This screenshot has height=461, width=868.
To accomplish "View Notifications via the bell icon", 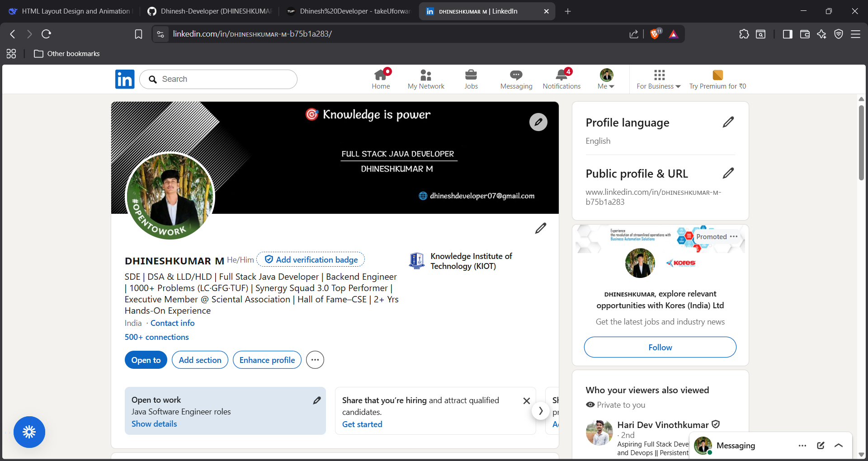I will 561,79.
